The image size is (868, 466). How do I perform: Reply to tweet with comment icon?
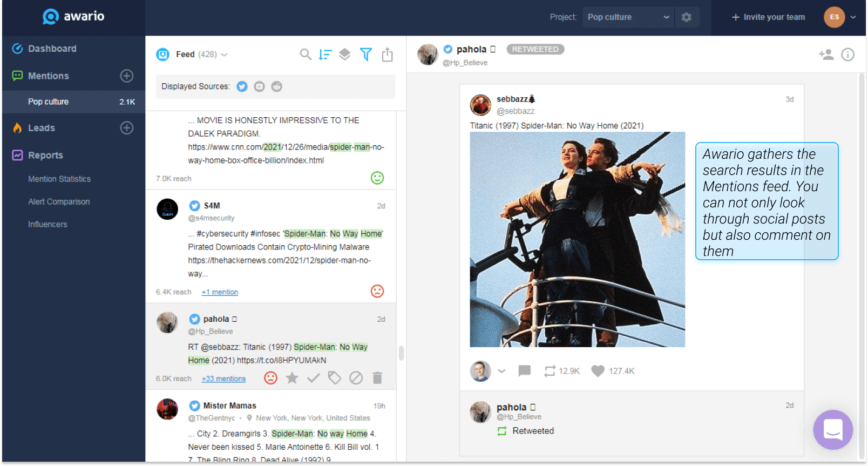click(525, 372)
